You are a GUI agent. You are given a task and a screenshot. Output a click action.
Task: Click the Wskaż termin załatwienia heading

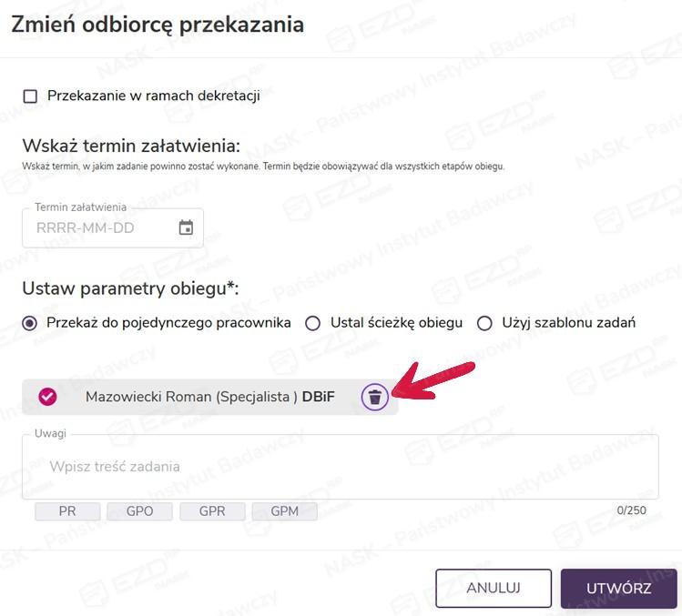click(131, 146)
